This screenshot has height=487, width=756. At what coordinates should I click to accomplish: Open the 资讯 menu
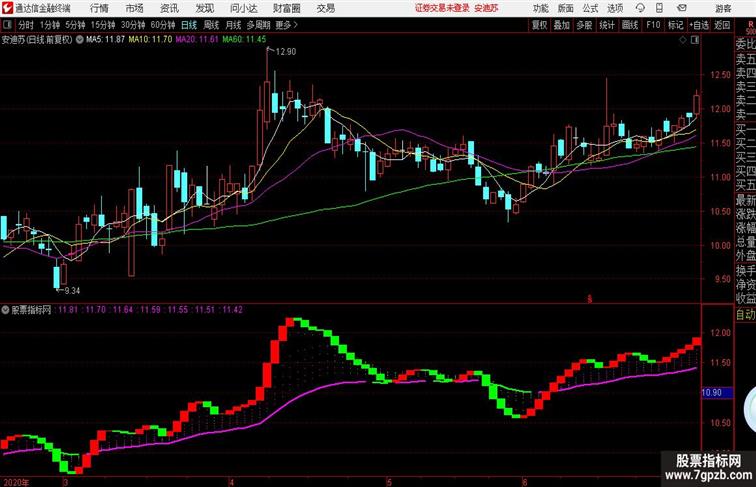click(169, 8)
